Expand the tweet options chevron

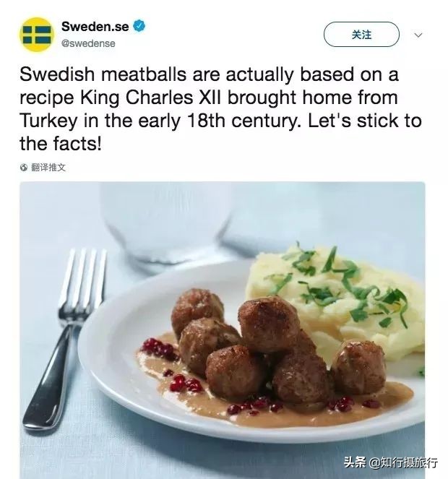(418, 35)
